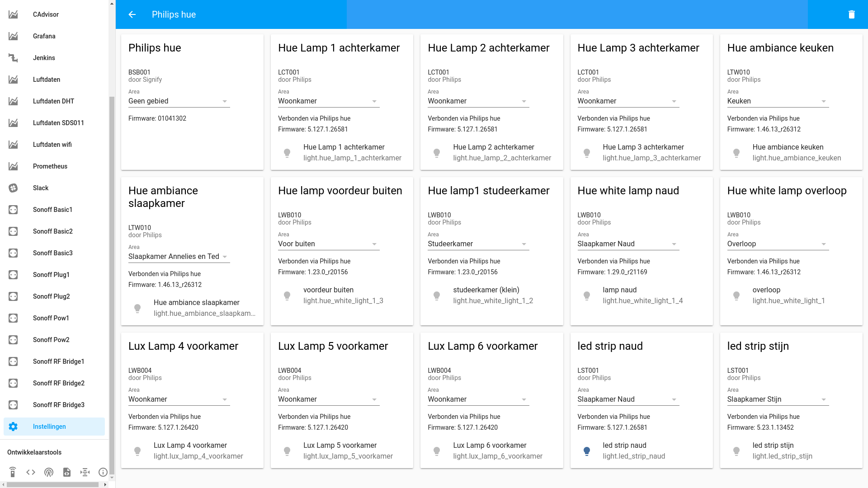Screen dimensions: 868x488
Task: Open the States code brackets developer tool
Action: tap(31, 472)
